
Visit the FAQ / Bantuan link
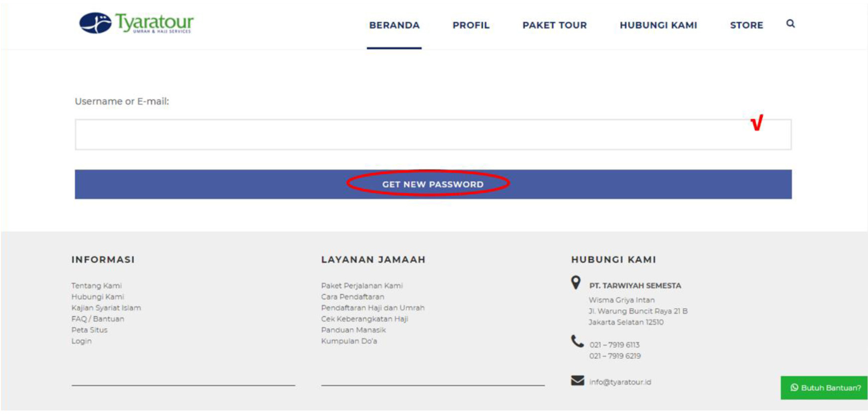pos(98,319)
